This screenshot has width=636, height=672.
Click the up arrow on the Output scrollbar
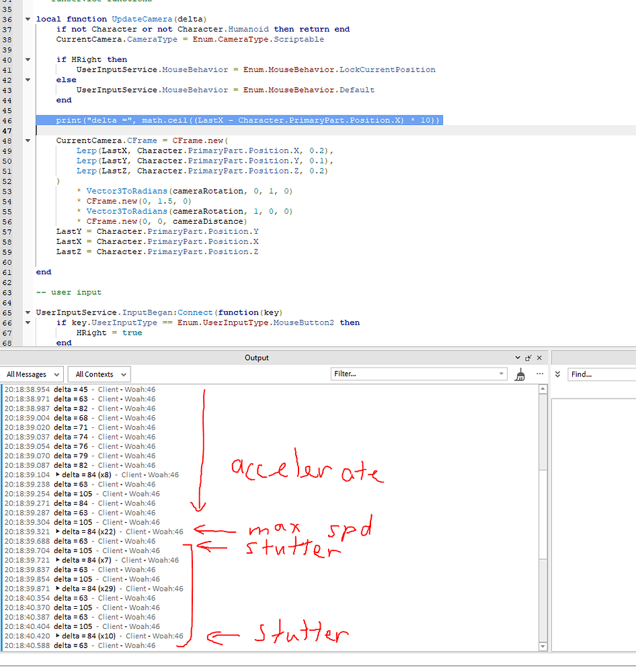[543, 388]
